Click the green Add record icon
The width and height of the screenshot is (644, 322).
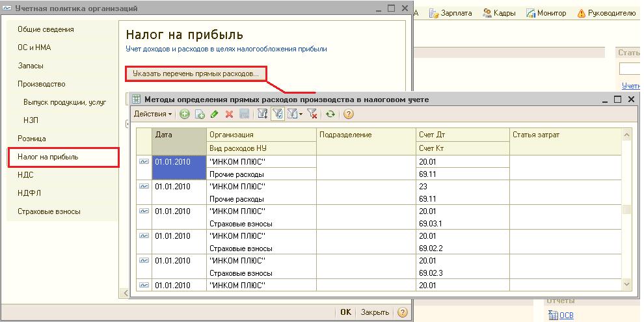click(x=184, y=114)
